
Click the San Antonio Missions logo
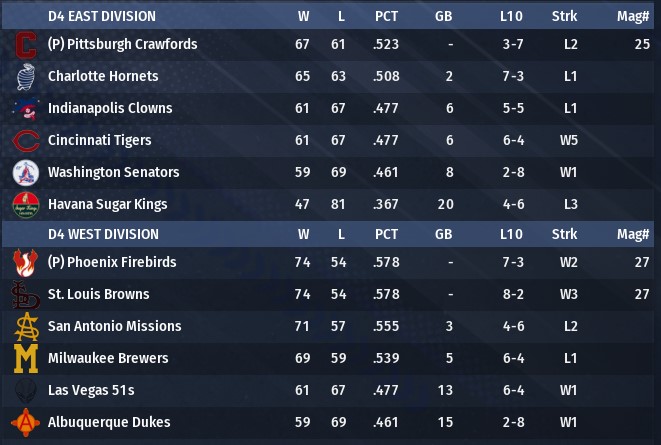(x=25, y=327)
